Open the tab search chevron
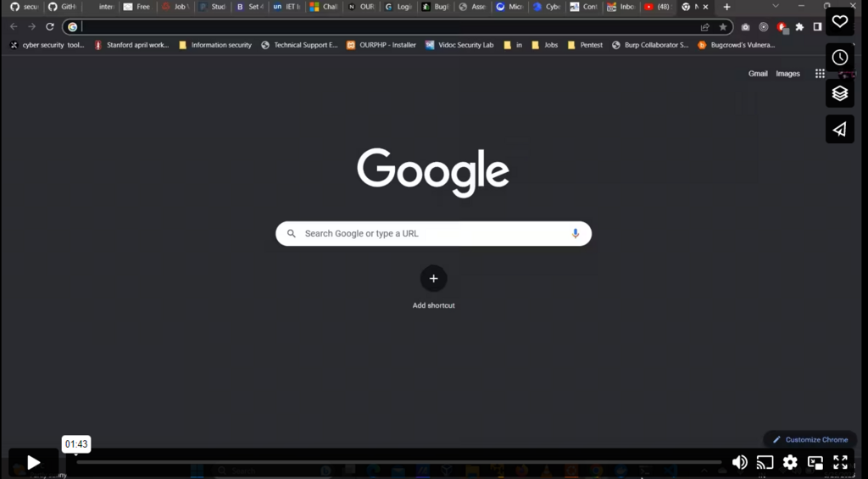 (x=776, y=6)
